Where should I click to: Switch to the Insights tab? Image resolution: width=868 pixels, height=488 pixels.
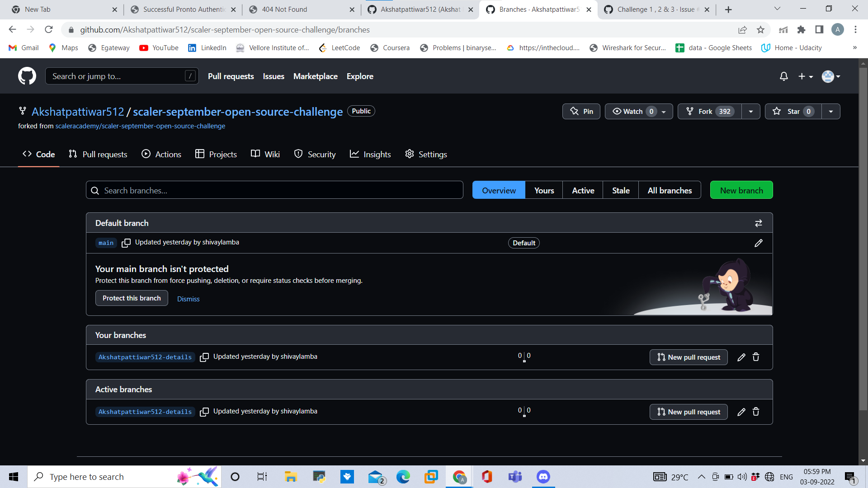point(370,154)
